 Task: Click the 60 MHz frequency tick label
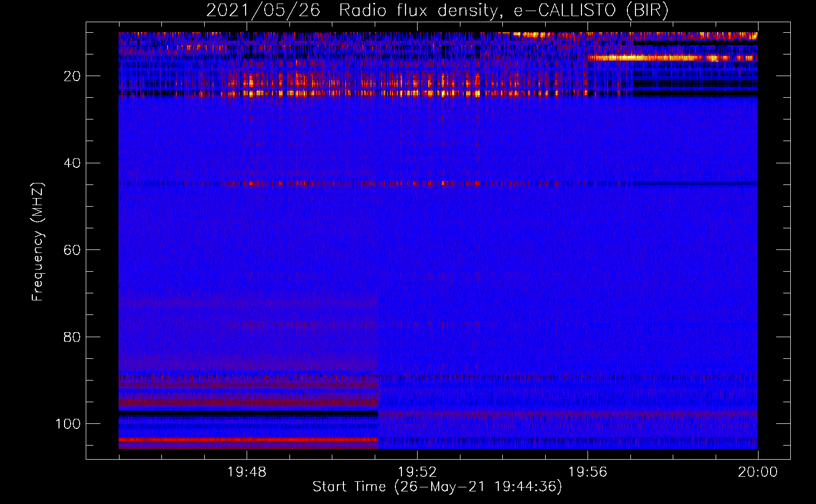point(72,250)
